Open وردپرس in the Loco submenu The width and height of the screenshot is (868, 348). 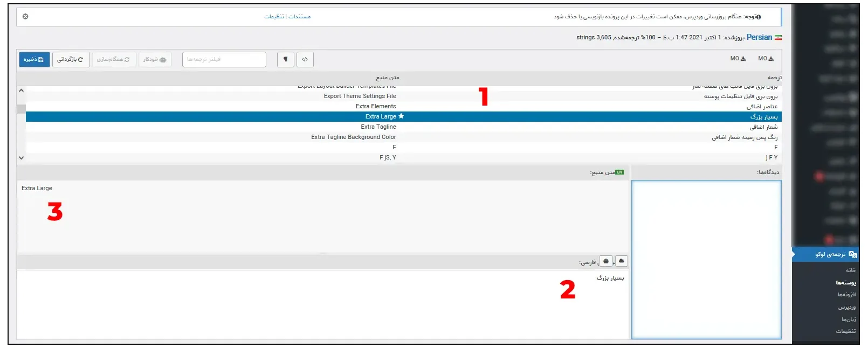point(847,307)
